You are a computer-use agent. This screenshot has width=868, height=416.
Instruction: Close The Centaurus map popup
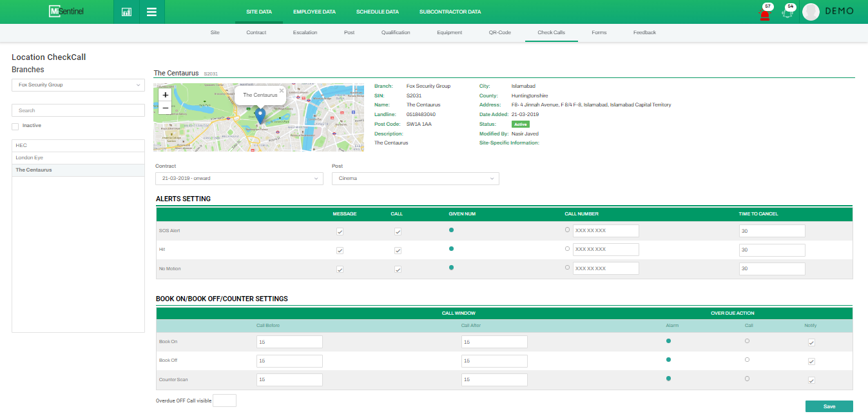coord(282,91)
